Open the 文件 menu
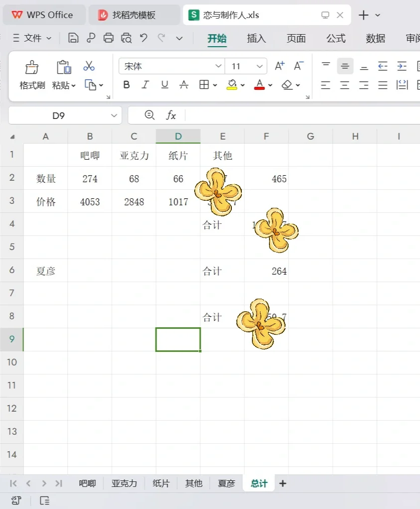The height and width of the screenshot is (509, 420). pos(32,38)
